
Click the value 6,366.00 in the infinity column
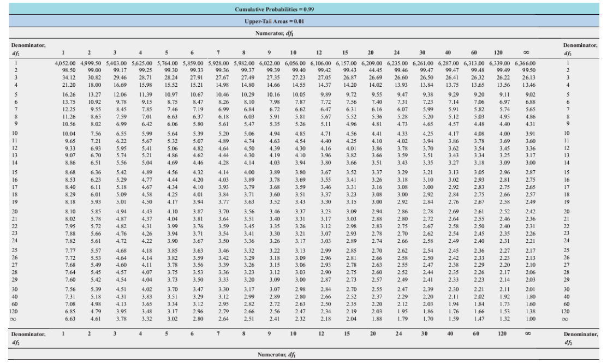coord(525,63)
